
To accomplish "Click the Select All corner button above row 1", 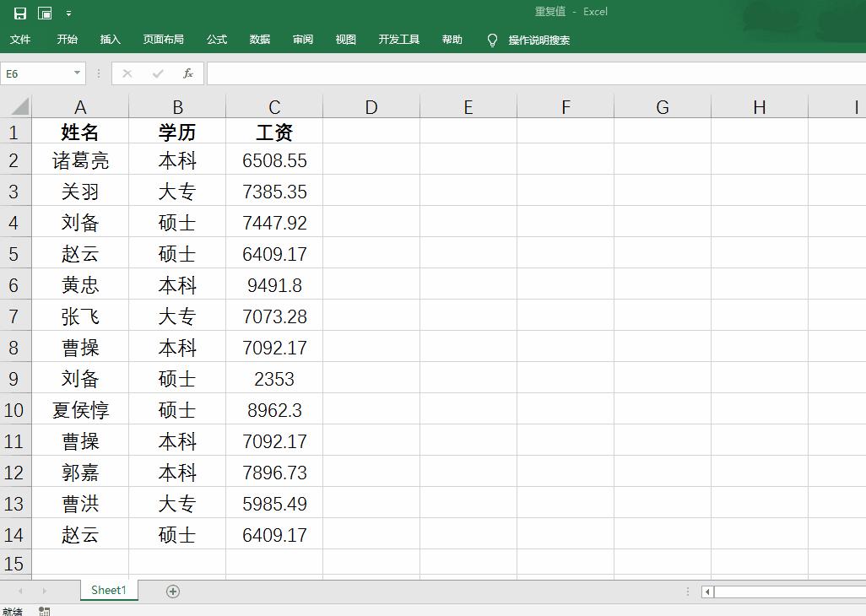I will pyautogui.click(x=15, y=106).
